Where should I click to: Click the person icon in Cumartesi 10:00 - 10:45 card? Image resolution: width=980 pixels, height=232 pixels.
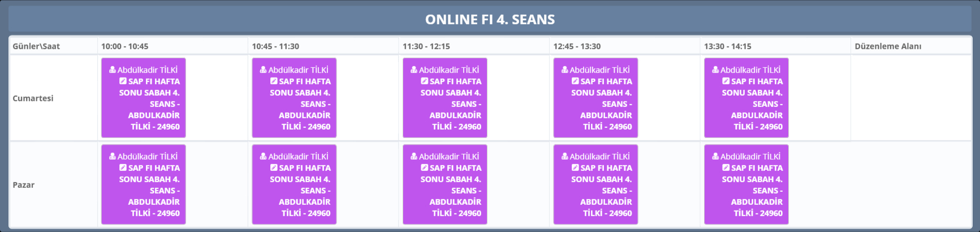coord(113,70)
